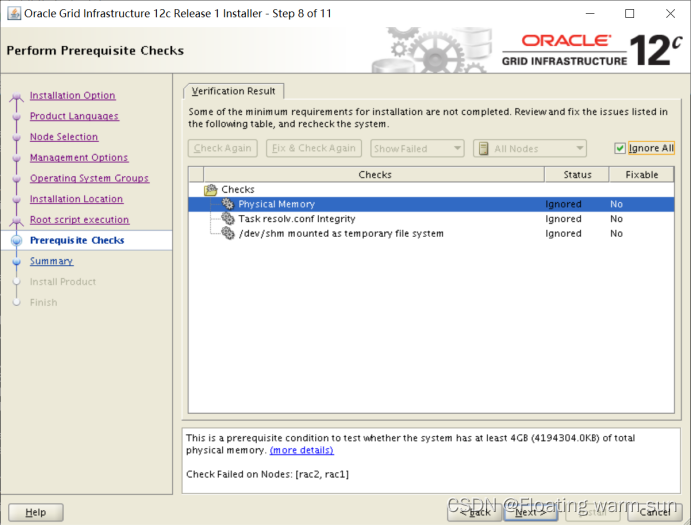Click the Fixable column header

[x=642, y=174]
